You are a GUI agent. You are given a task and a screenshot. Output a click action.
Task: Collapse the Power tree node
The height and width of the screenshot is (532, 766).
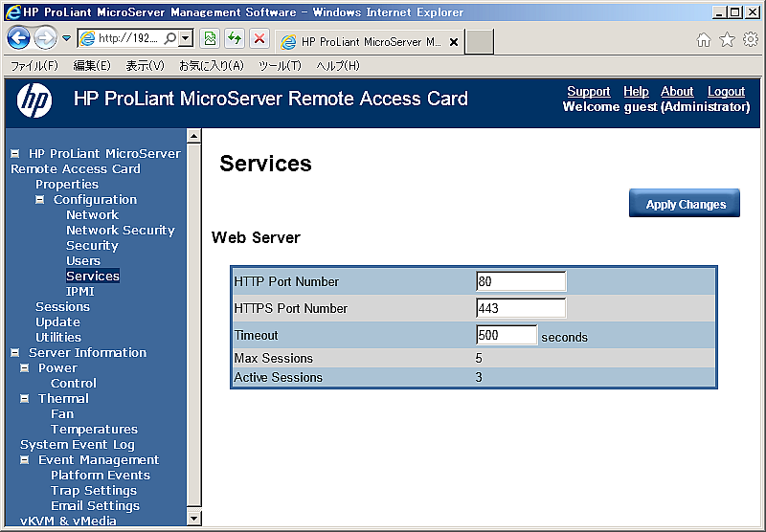pyautogui.click(x=25, y=368)
